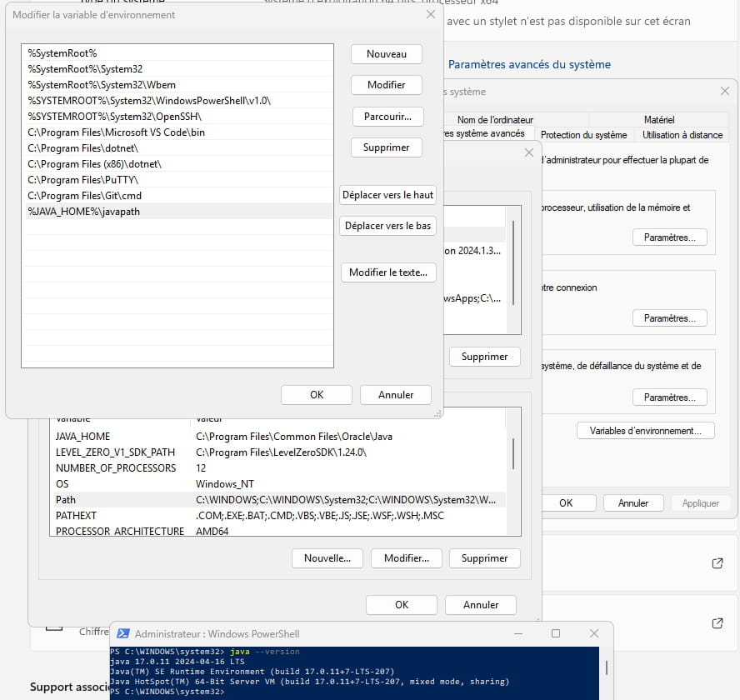Close the system properties dialog
Screen dimensions: 740x700
pos(722,91)
